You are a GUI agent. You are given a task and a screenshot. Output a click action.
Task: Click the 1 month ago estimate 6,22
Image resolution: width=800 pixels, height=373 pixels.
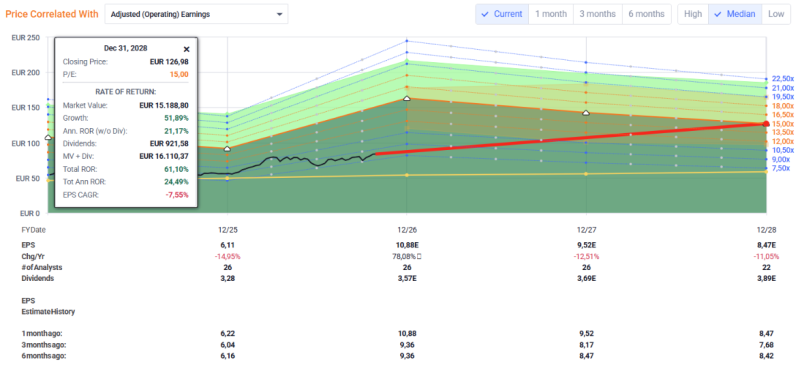point(228,333)
